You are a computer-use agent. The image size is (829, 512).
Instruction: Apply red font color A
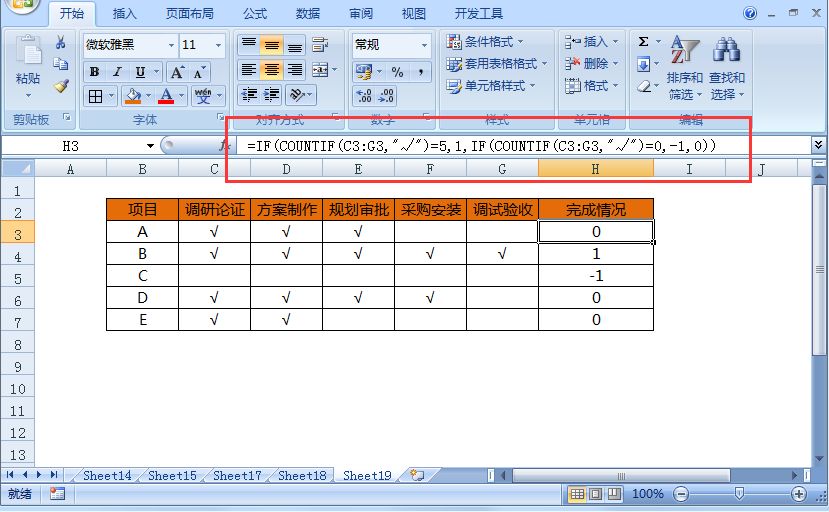pyautogui.click(x=166, y=96)
